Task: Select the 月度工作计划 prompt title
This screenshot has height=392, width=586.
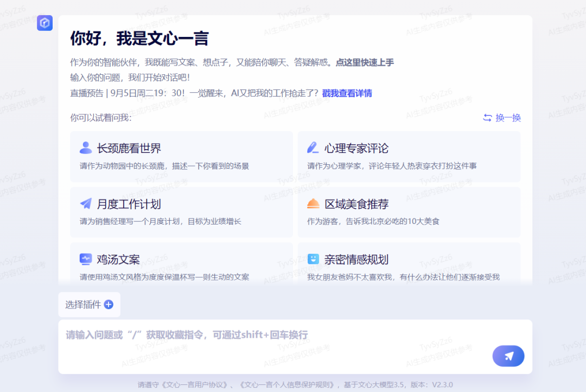Action: click(129, 204)
